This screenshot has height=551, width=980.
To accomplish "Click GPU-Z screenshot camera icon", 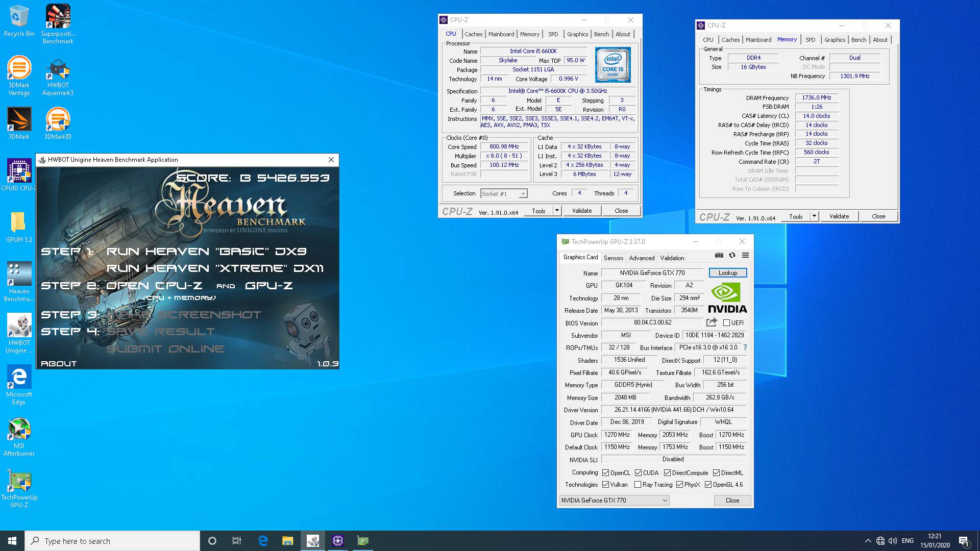I will (719, 255).
